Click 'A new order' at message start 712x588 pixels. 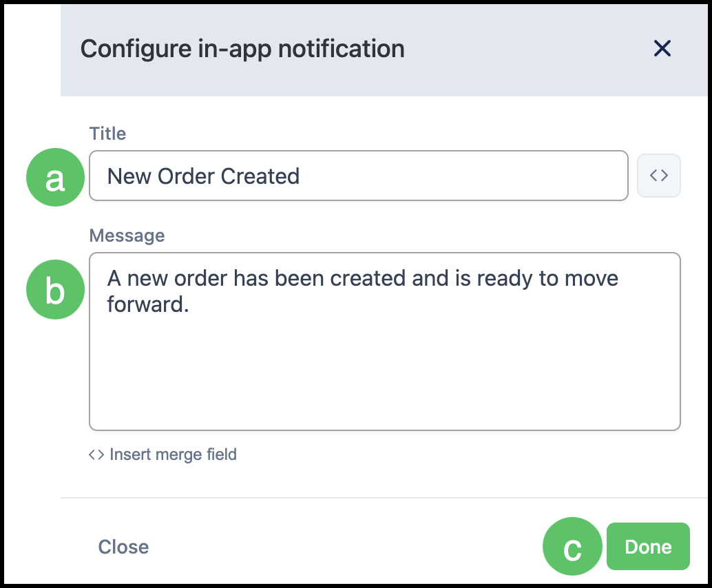[167, 278]
